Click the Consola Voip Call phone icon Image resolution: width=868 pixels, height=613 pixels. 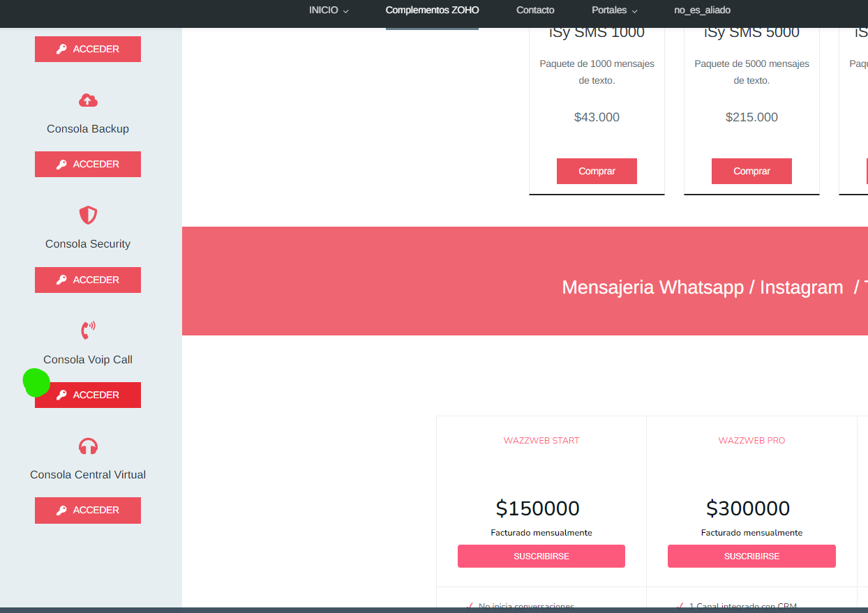(x=88, y=330)
